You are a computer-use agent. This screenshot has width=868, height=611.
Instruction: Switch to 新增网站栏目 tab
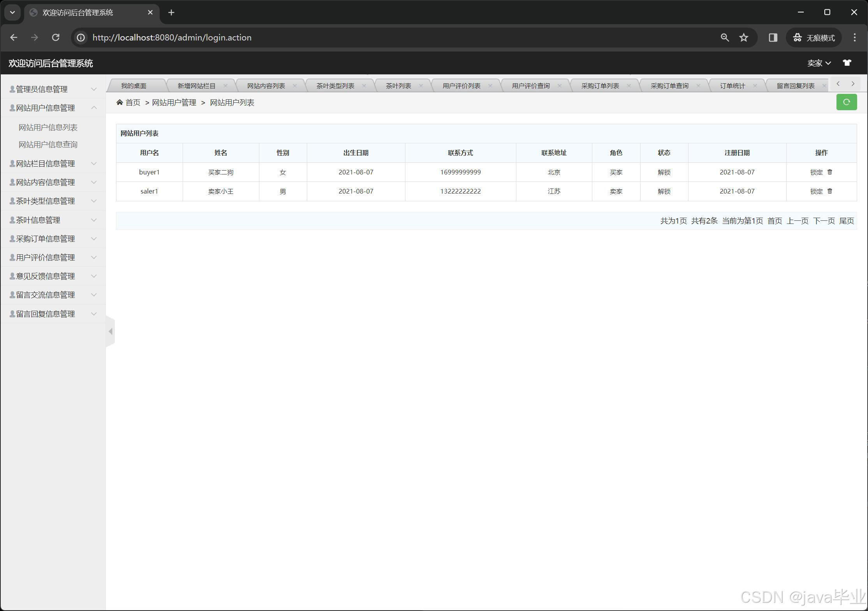click(196, 86)
